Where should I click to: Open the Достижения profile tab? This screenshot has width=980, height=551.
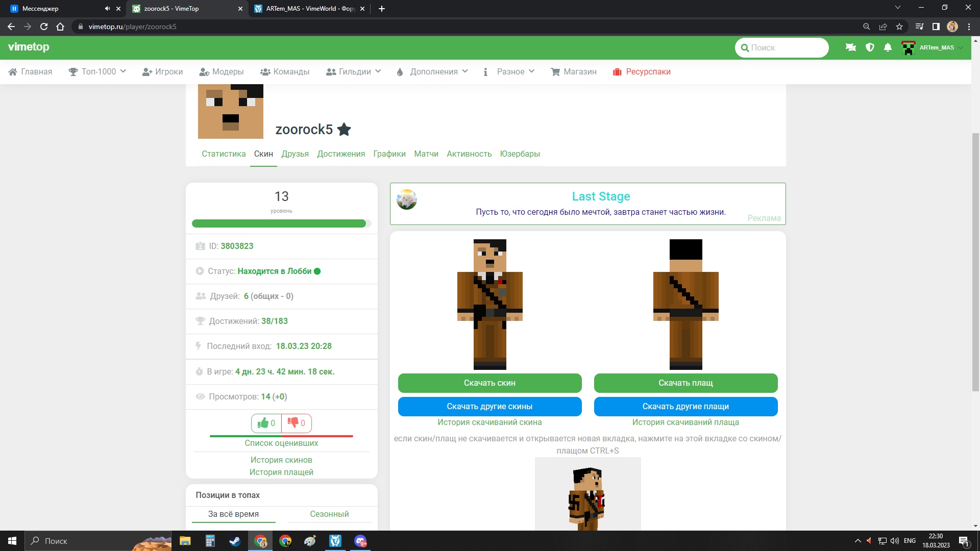coord(341,154)
